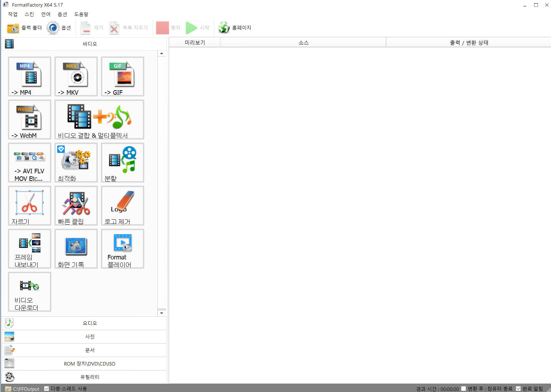This screenshot has height=392, width=551.
Task: Click the 소스 column header
Action: (x=303, y=42)
